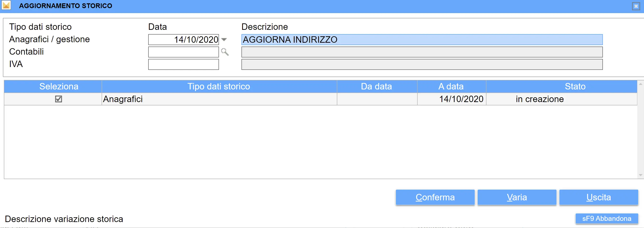Click the sF9 Abbandona button

(x=606, y=218)
